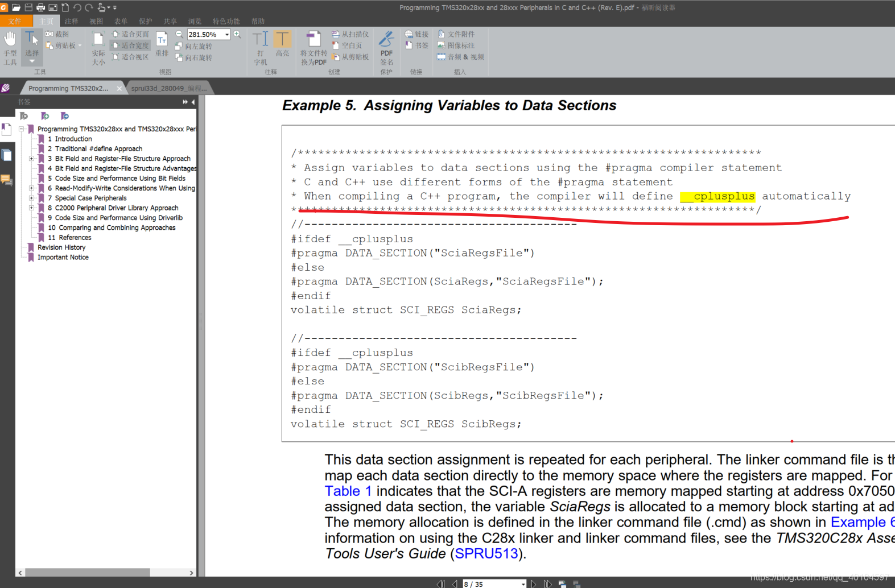The image size is (895, 588).
Task: Click the Undo arrow in quick toolbar
Action: (x=77, y=7)
